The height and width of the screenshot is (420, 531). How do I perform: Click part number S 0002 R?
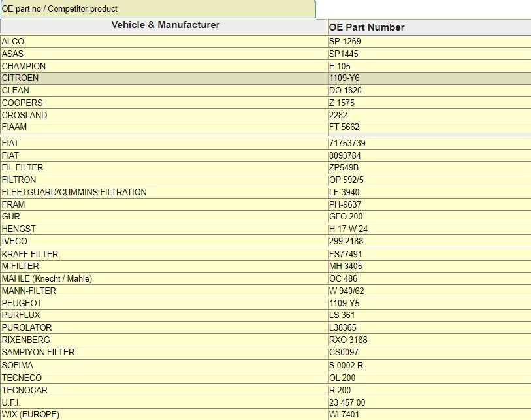tap(346, 366)
